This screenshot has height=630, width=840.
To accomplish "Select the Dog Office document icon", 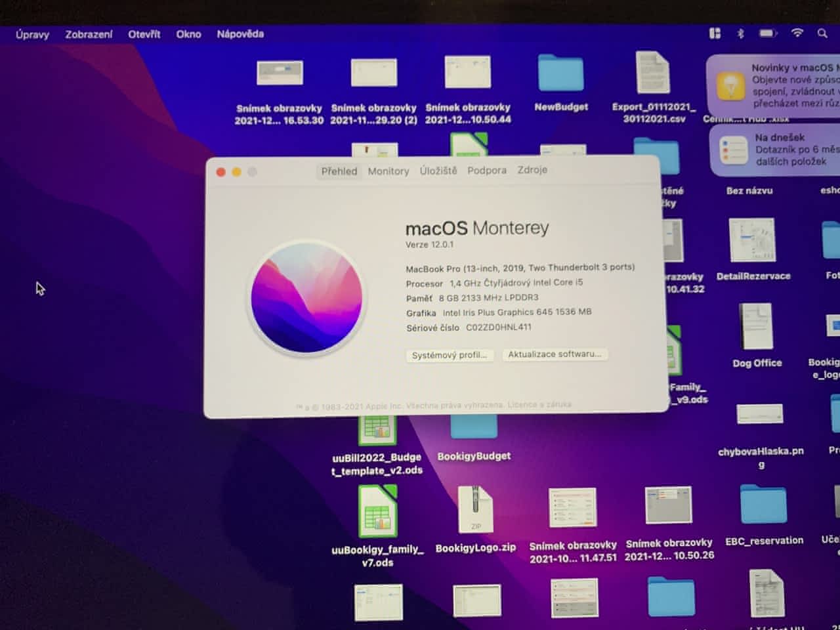I will (x=756, y=326).
